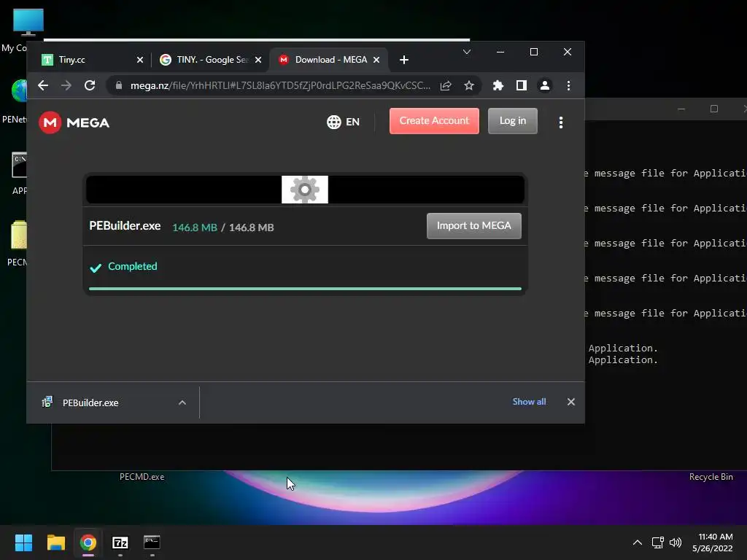
Task: Change language via the EN globe
Action: click(x=343, y=122)
